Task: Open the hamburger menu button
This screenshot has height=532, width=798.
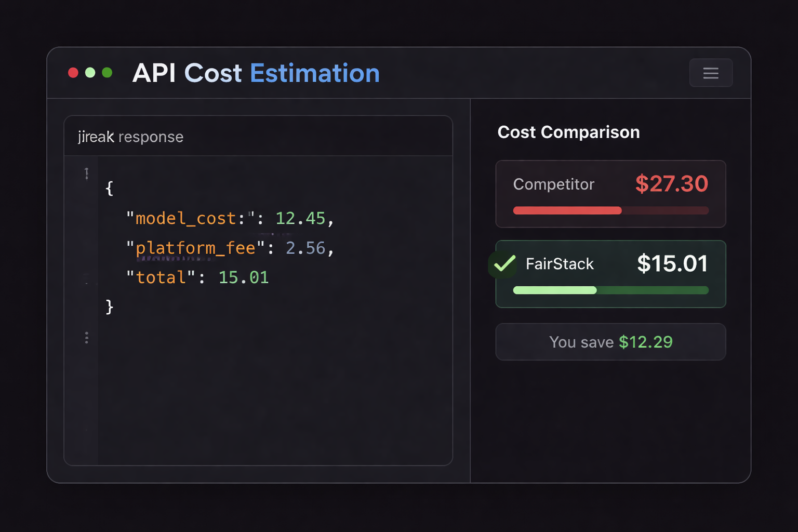Action: [x=711, y=73]
